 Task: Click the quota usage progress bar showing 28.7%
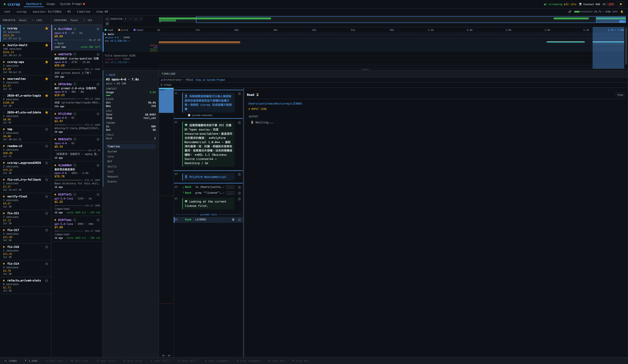583,12
